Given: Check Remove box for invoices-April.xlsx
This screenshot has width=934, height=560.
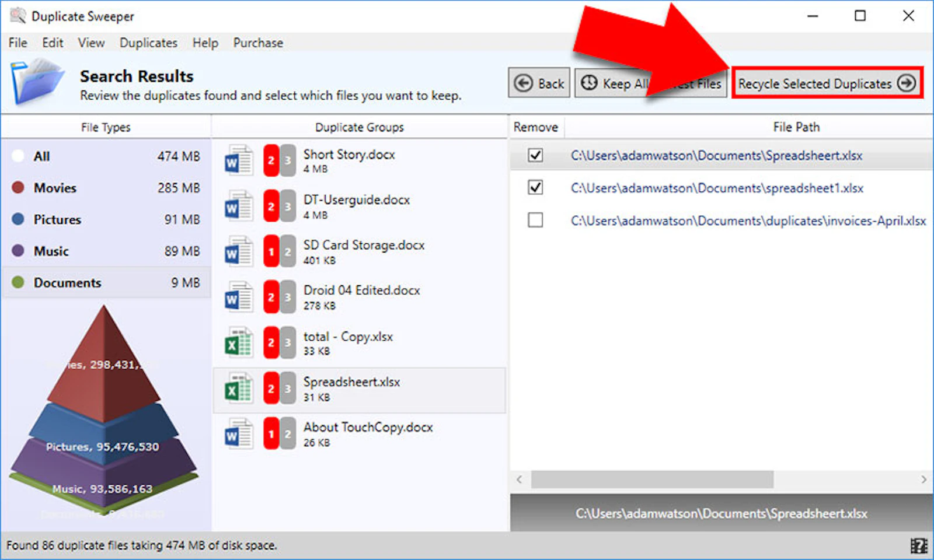Looking at the screenshot, I should click(x=535, y=220).
